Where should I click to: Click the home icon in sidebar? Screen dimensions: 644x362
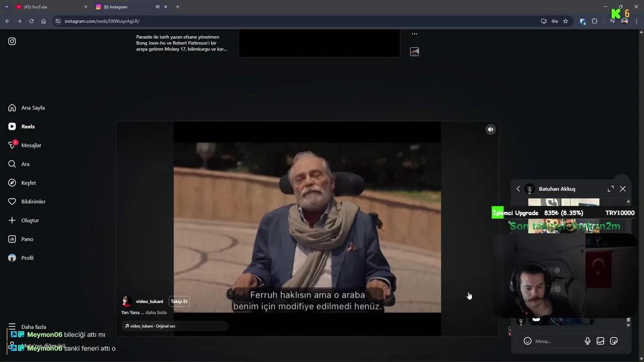pos(12,108)
